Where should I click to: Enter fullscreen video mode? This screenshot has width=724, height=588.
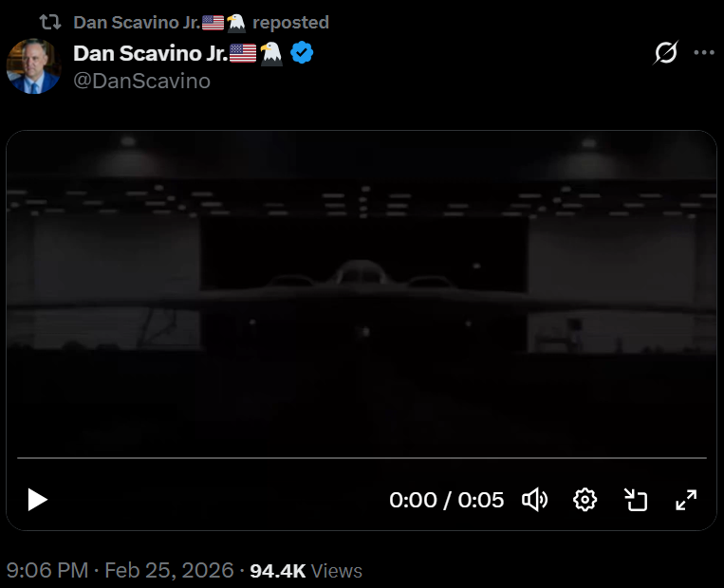[x=685, y=500]
